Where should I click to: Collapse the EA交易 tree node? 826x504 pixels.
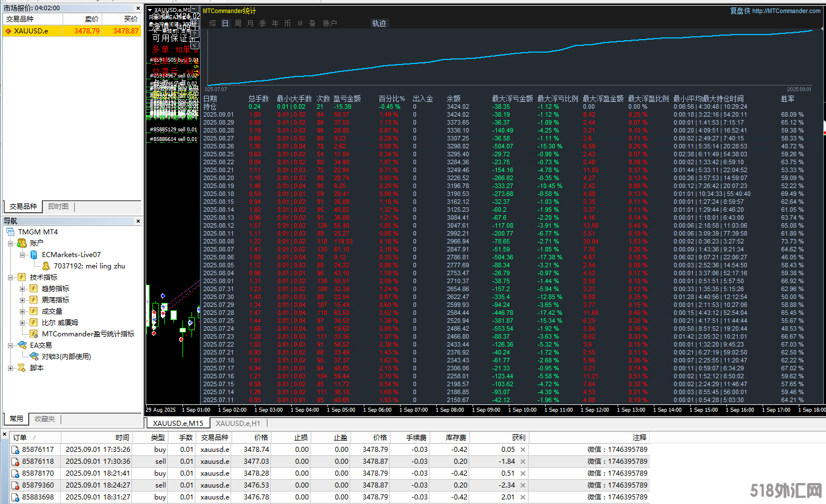coord(10,345)
